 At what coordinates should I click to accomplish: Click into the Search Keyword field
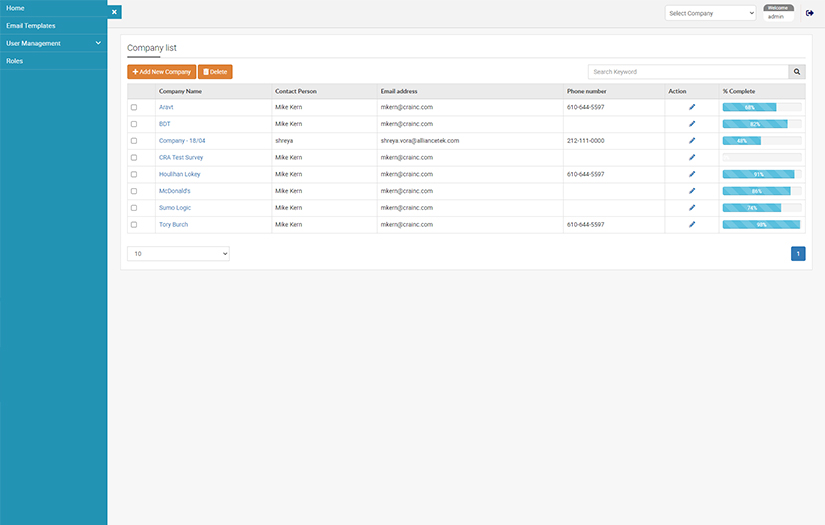(688, 72)
